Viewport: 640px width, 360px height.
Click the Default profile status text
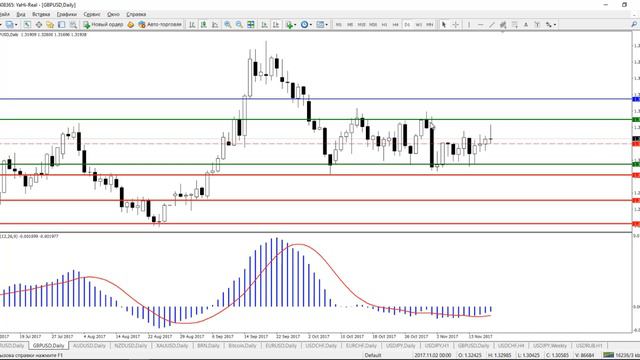[x=373, y=356]
